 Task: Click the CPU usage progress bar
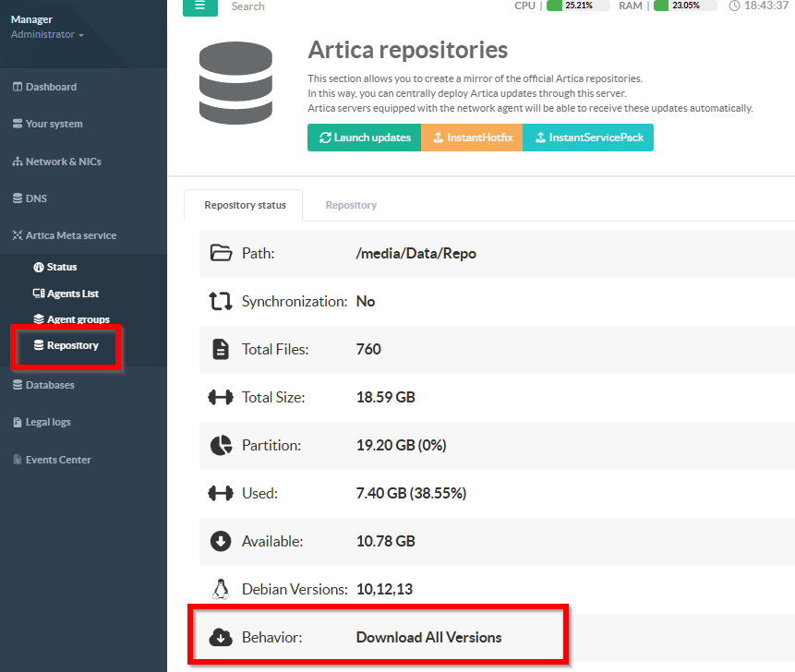pos(577,6)
